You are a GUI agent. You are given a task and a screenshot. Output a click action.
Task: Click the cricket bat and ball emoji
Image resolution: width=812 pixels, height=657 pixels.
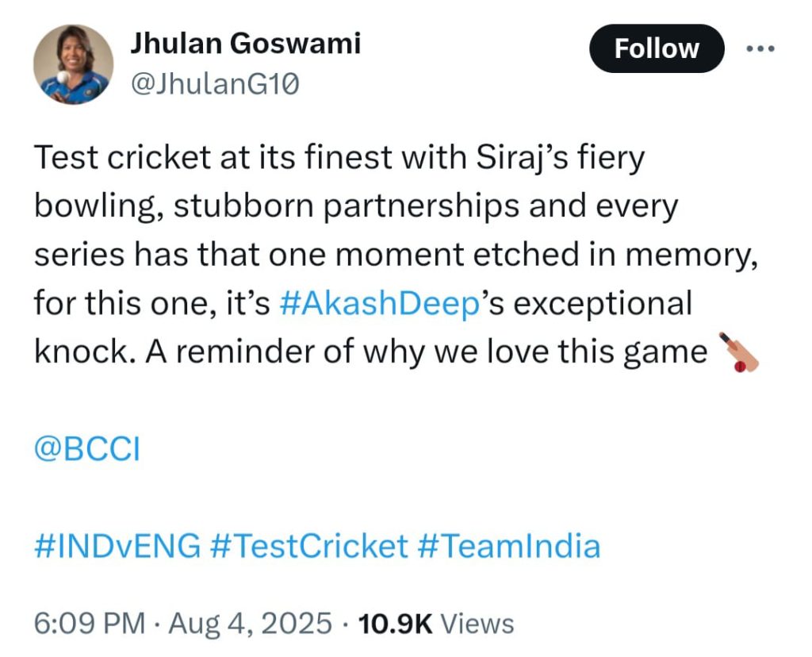click(x=738, y=353)
